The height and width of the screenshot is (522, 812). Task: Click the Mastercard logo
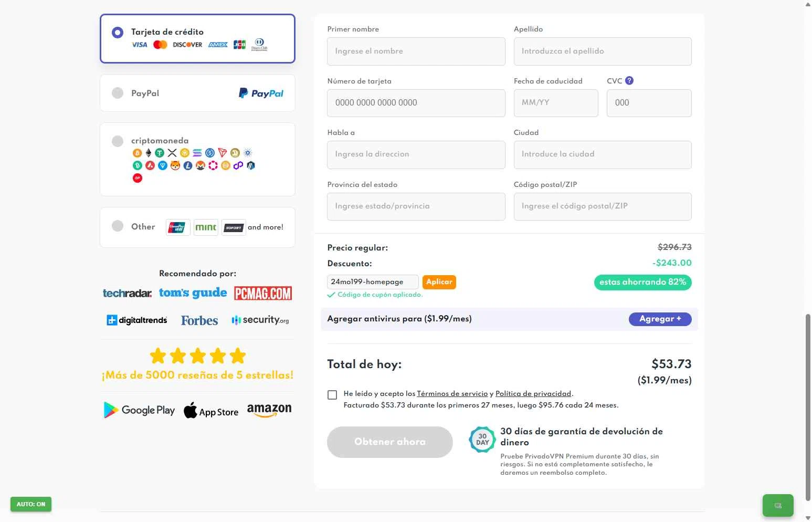click(x=160, y=45)
